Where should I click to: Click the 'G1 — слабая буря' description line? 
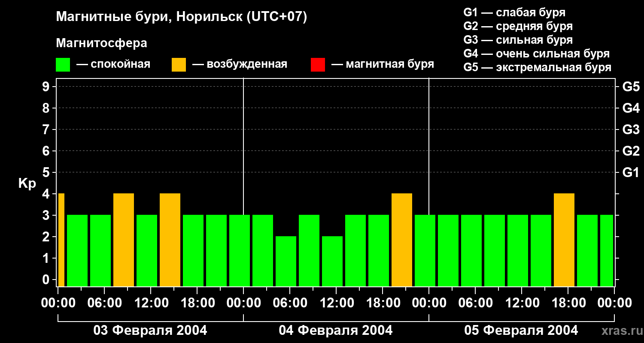(514, 12)
